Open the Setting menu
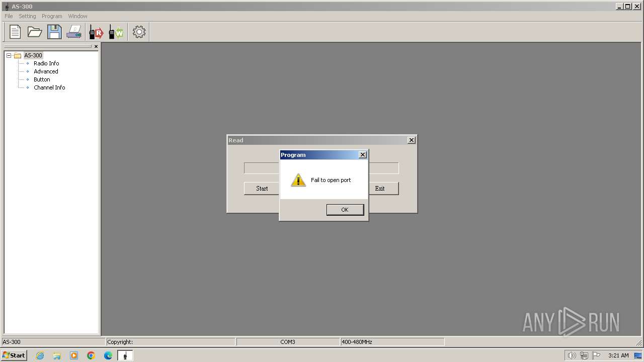Viewport: 644px width, 362px height. coord(27,16)
